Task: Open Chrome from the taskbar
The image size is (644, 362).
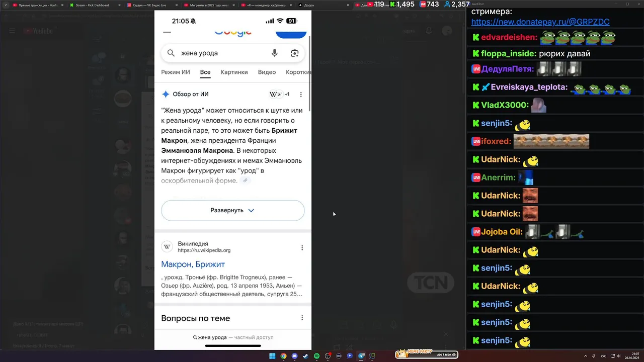Action: point(283,356)
